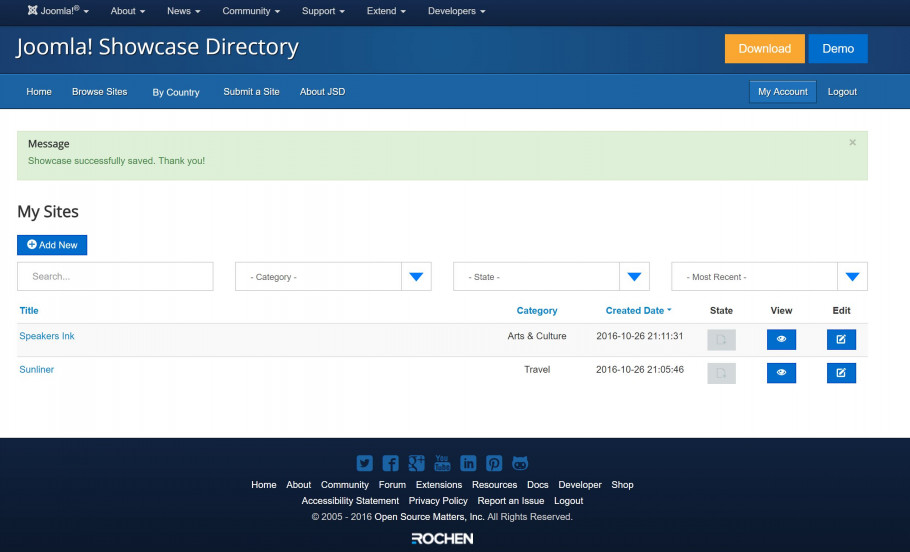910x552 pixels.
Task: Open Shop link in footer
Action: (622, 485)
